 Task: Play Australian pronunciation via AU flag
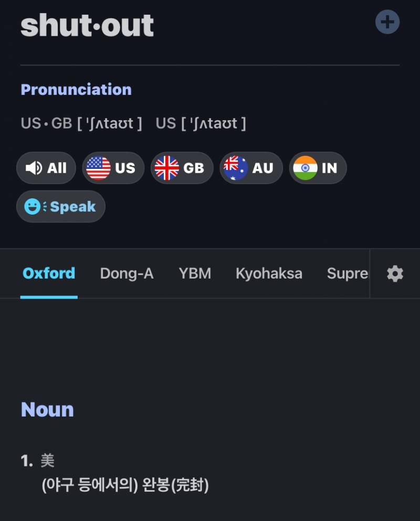(x=251, y=168)
